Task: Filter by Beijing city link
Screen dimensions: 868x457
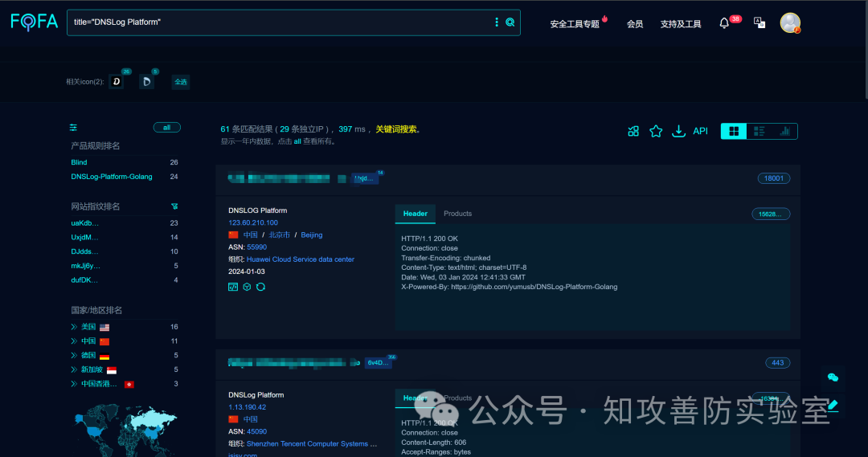Action: click(312, 235)
